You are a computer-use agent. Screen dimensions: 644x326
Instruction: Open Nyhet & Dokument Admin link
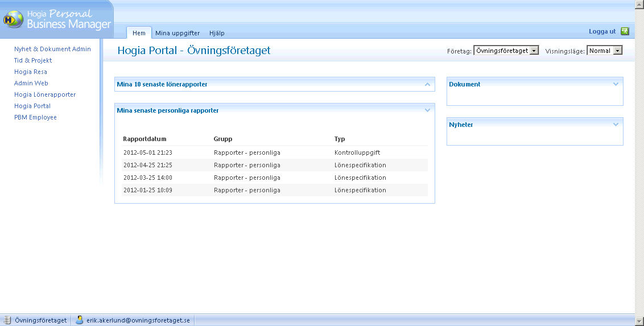[x=52, y=49]
